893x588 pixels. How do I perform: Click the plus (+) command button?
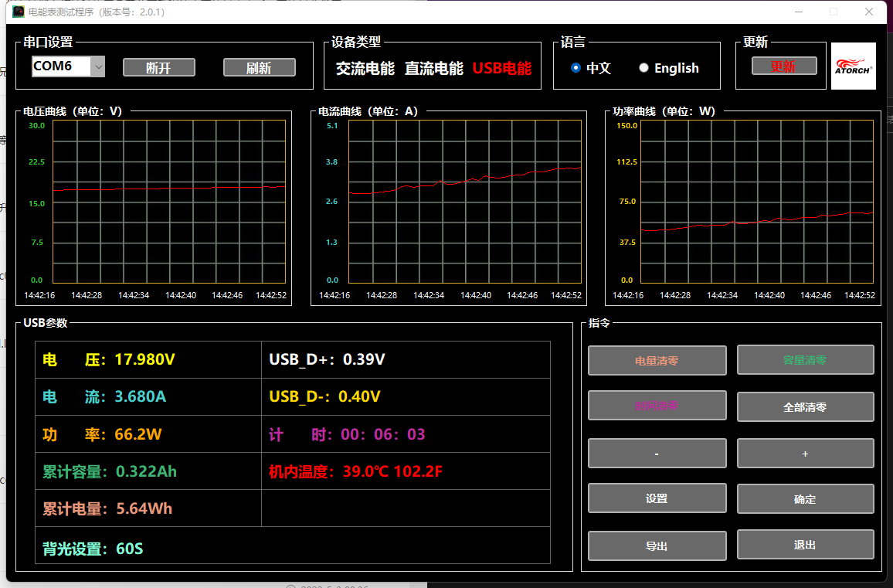(x=805, y=454)
